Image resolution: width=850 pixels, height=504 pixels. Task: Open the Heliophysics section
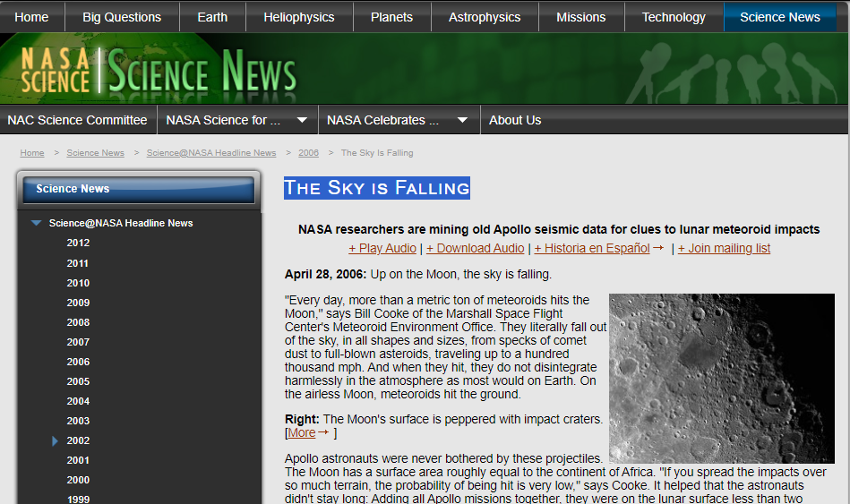[x=299, y=17]
